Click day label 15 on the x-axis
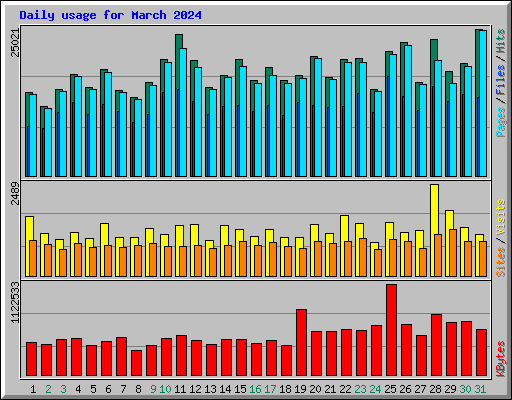Viewport: 512px width, 400px height. point(240,389)
